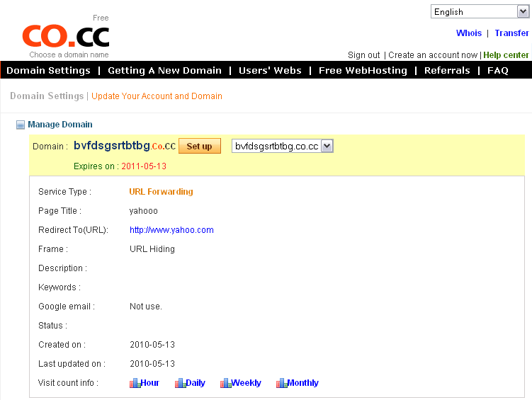532x400 pixels.
Task: Click the bvfdsgsrtbtbg.co.cc domain name text
Action: click(125, 146)
